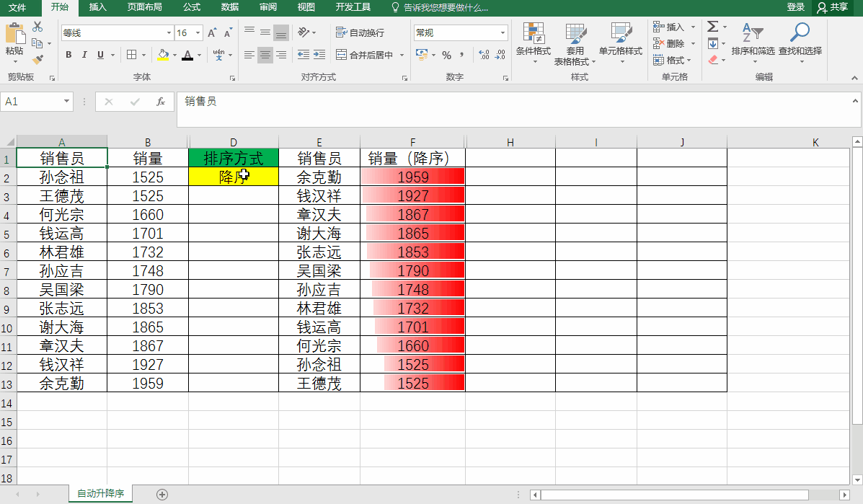Open 单元格样式 cell styles menu
863x504 pixels.
(x=621, y=43)
